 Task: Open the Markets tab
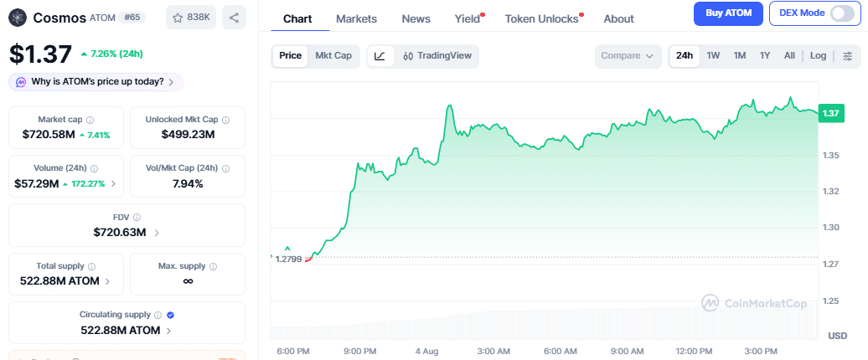pyautogui.click(x=357, y=18)
